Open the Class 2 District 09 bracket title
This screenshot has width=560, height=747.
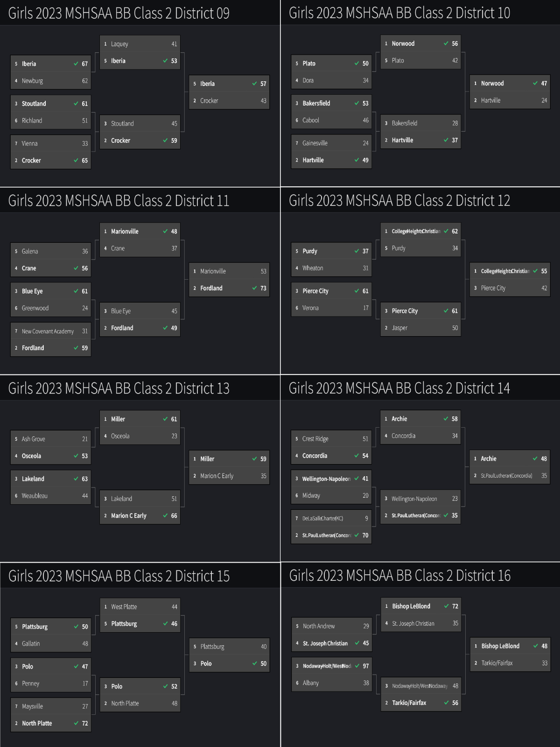[x=119, y=13]
